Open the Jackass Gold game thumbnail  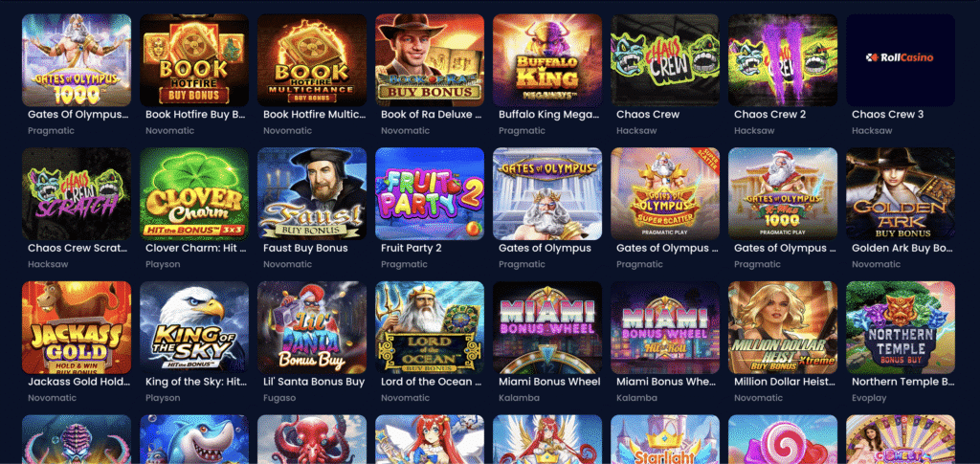(x=77, y=327)
